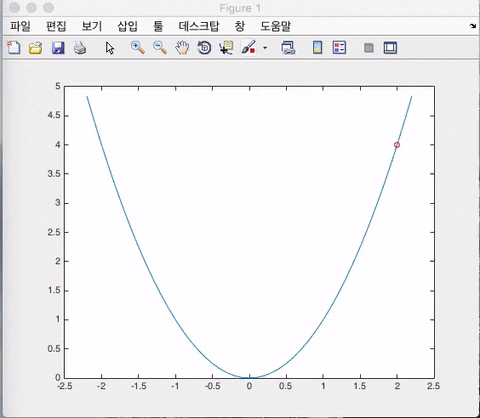Activate the Zoom In magnifier tool
The height and width of the screenshot is (418, 480).
pyautogui.click(x=138, y=48)
